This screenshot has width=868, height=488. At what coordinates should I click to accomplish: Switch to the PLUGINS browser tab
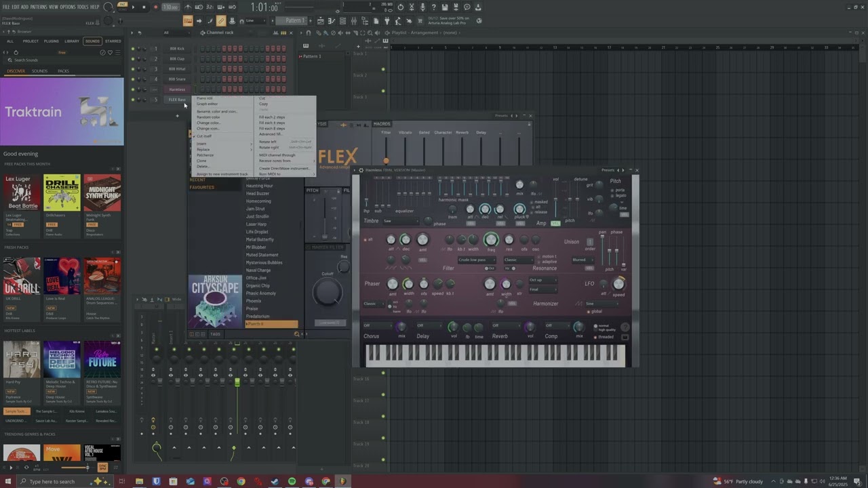52,41
